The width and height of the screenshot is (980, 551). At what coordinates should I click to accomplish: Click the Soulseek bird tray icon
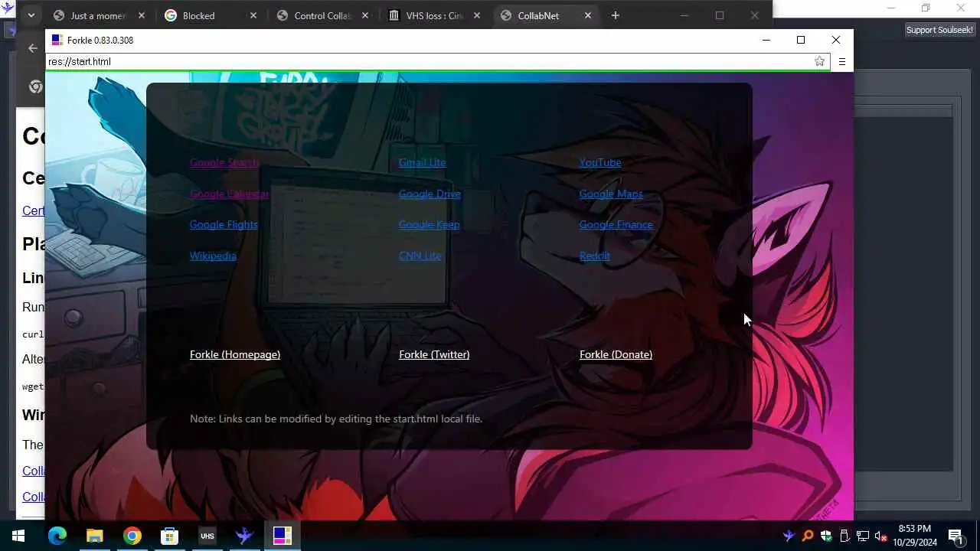pyautogui.click(x=789, y=536)
